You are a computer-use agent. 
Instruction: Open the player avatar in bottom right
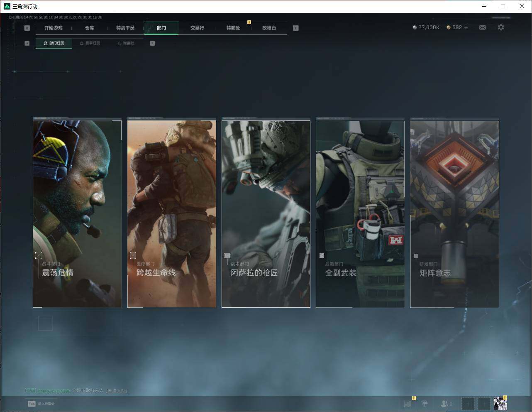(500, 403)
